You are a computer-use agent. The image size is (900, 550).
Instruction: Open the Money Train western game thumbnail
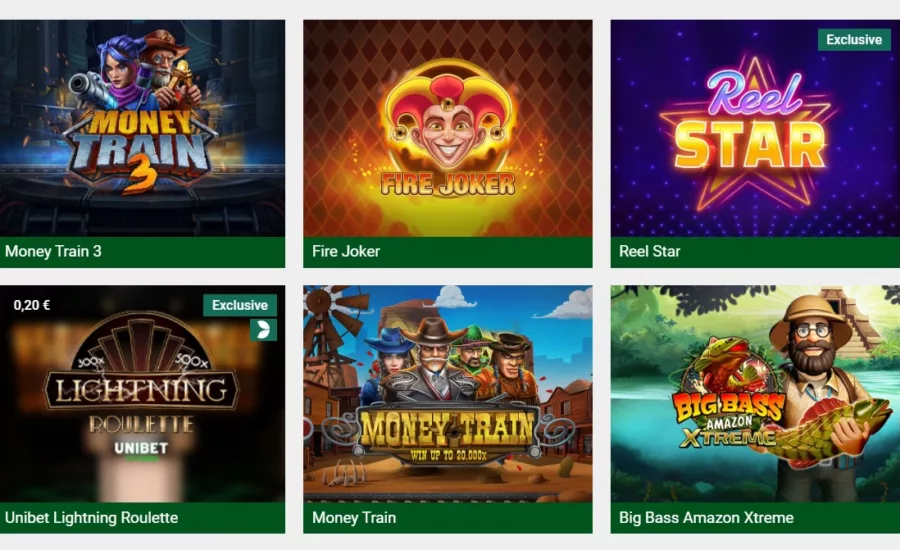(x=448, y=394)
